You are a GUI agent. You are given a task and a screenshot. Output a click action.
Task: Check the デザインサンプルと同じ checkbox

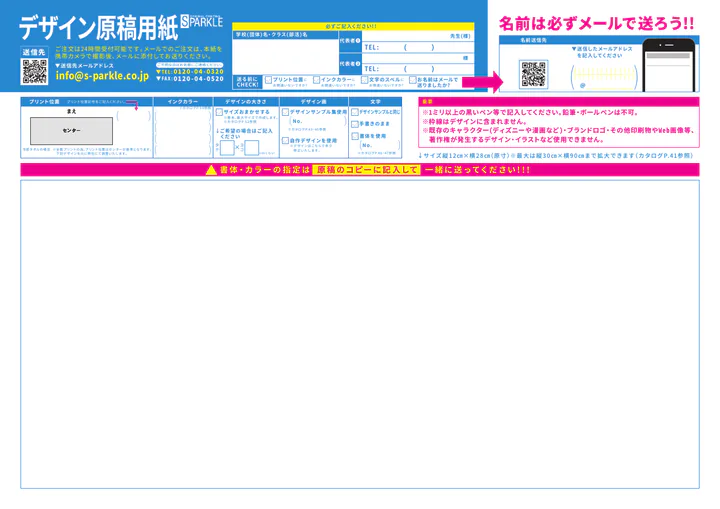tap(355, 112)
